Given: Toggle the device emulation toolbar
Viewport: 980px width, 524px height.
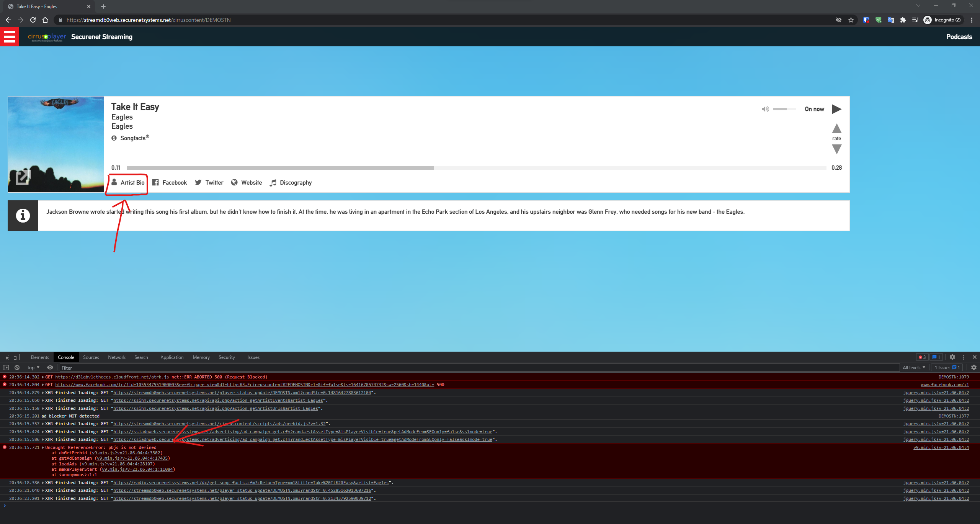Looking at the screenshot, I should click(16, 357).
